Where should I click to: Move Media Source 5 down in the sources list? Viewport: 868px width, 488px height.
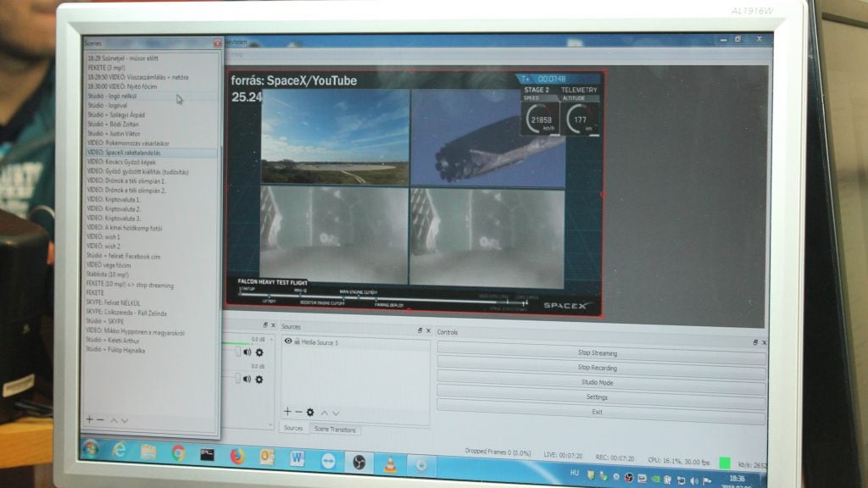point(336,413)
